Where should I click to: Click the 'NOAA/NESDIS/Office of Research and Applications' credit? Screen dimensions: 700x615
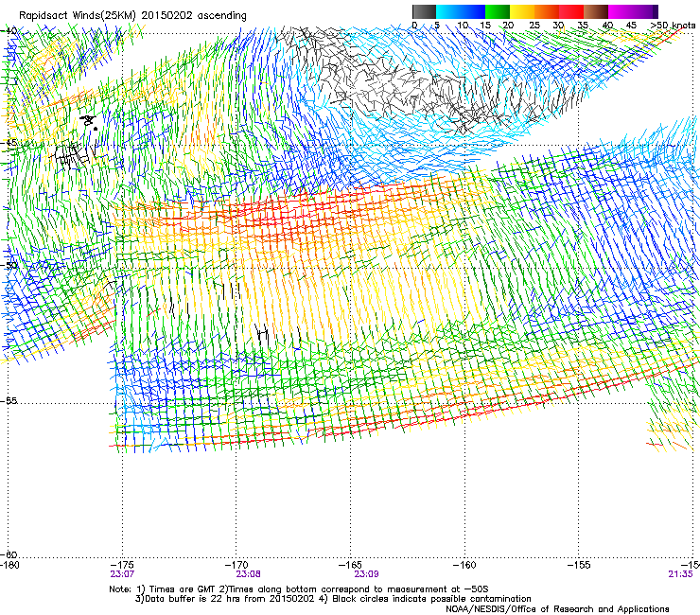557,609
